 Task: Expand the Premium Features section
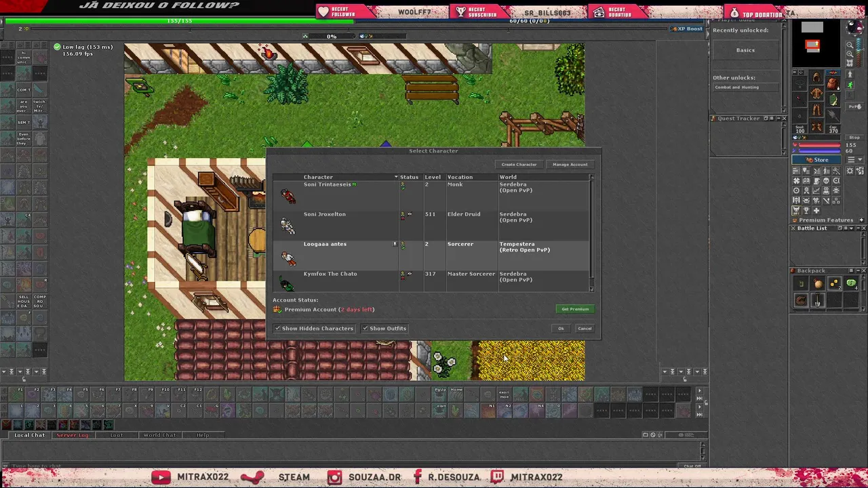[861, 220]
